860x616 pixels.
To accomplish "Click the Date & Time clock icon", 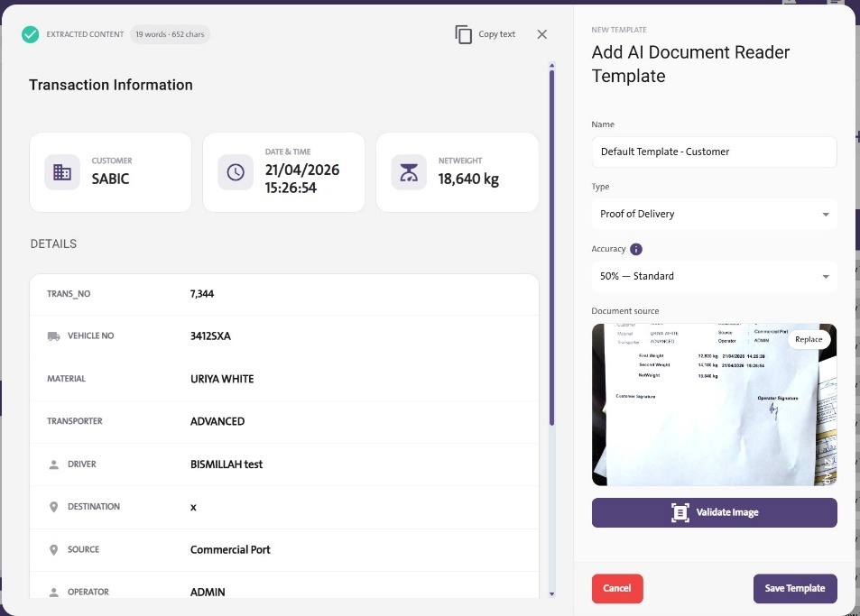I will tap(236, 172).
